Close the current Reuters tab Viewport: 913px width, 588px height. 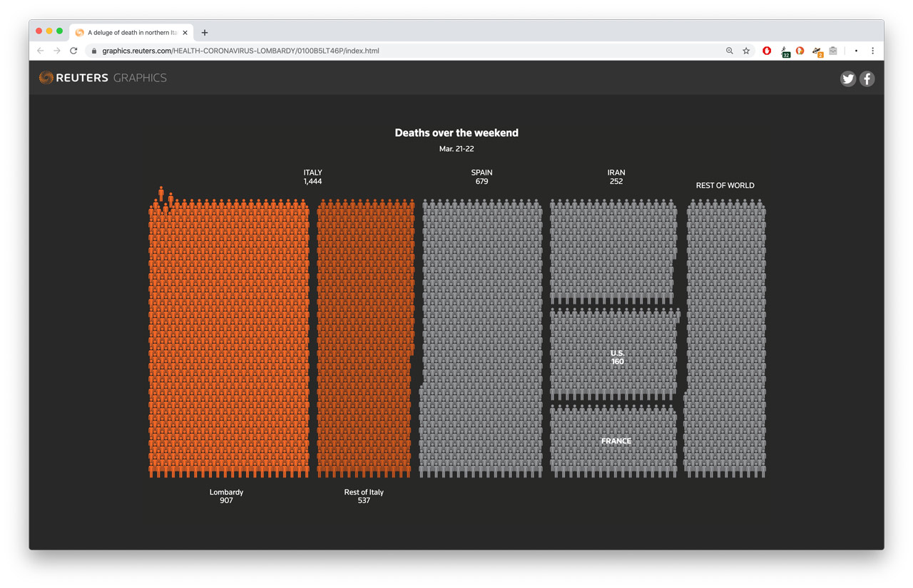tap(185, 33)
